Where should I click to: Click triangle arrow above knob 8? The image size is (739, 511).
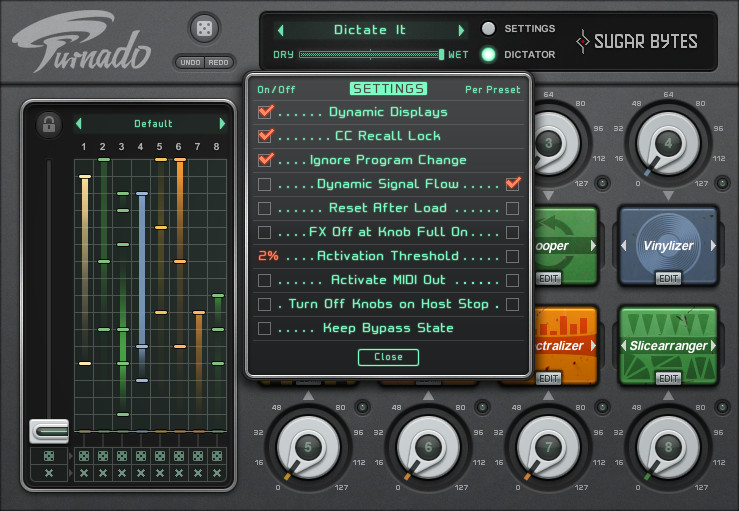click(668, 396)
